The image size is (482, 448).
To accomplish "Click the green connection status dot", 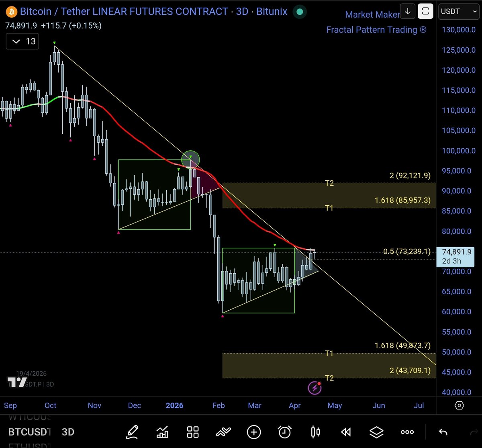I will click(300, 12).
